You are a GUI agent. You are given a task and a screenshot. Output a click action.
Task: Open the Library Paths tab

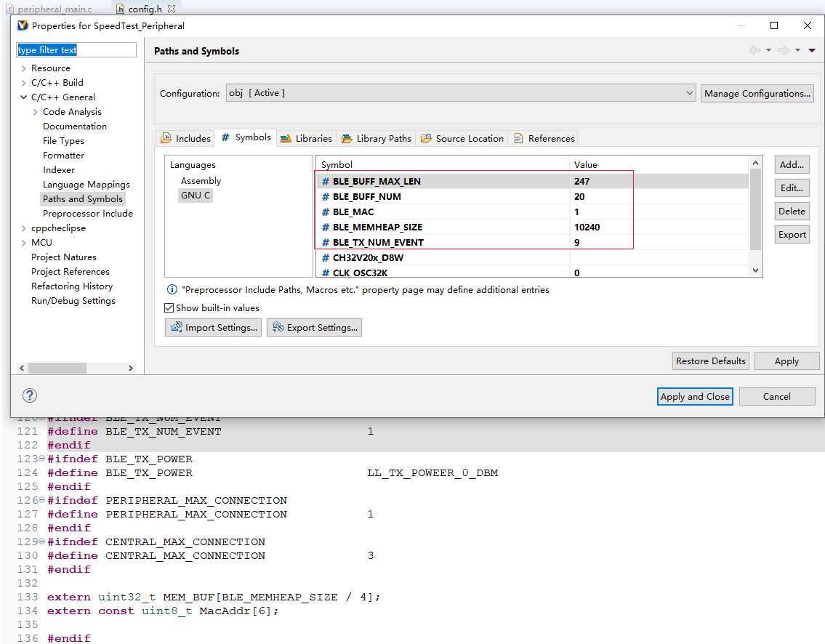point(377,138)
